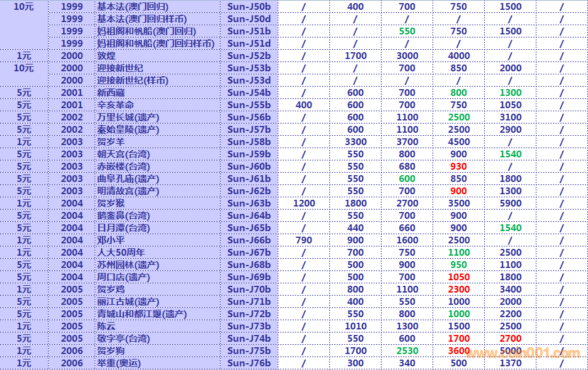Click the Sun-J50b catalog code cell

click(x=249, y=7)
